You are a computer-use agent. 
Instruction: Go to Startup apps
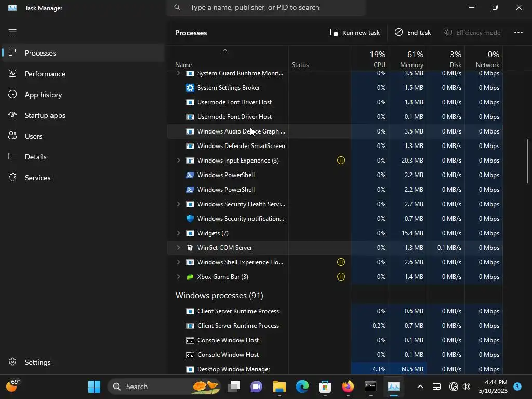tap(83, 115)
